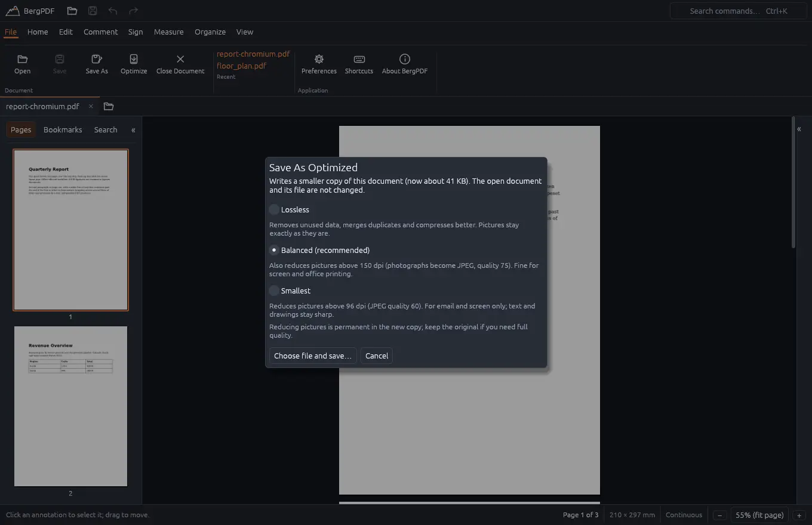Switch to the Search sidebar tab

click(x=106, y=129)
